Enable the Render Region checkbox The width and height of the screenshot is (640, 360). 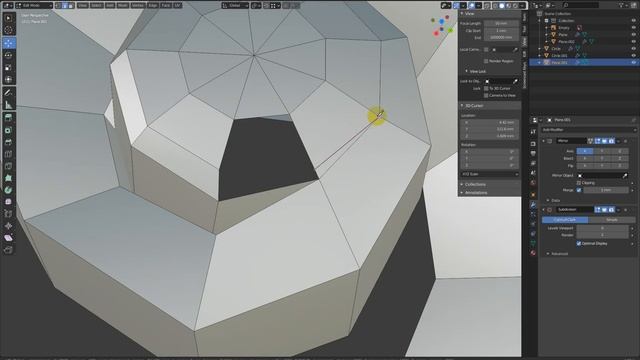click(x=486, y=61)
